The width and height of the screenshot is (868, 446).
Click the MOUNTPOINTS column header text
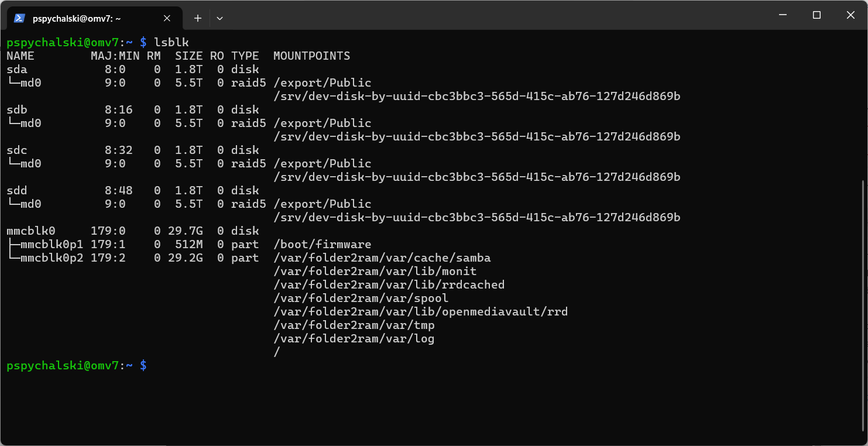click(x=312, y=56)
